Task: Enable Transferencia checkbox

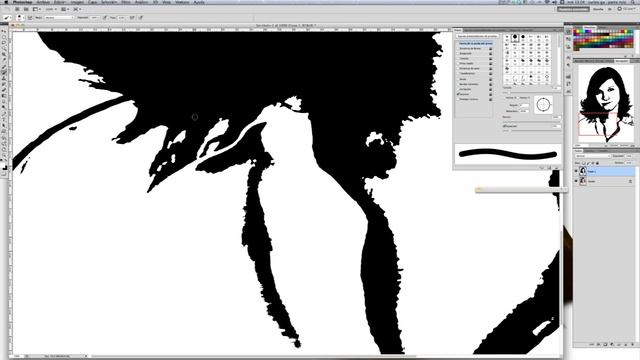Action: 458,73
